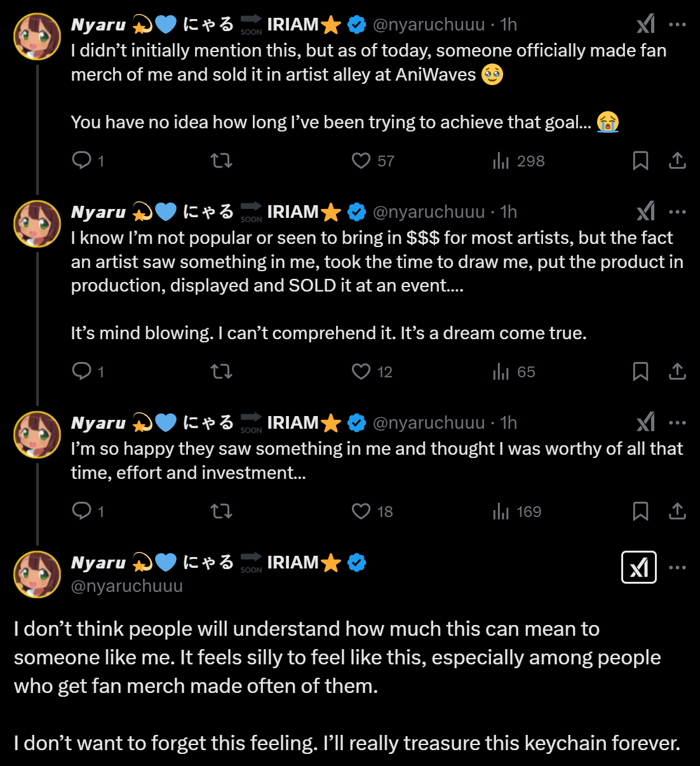Like the AniWaves fan merch tweet
Image resolution: width=700 pixels, height=766 pixels.
tap(361, 161)
